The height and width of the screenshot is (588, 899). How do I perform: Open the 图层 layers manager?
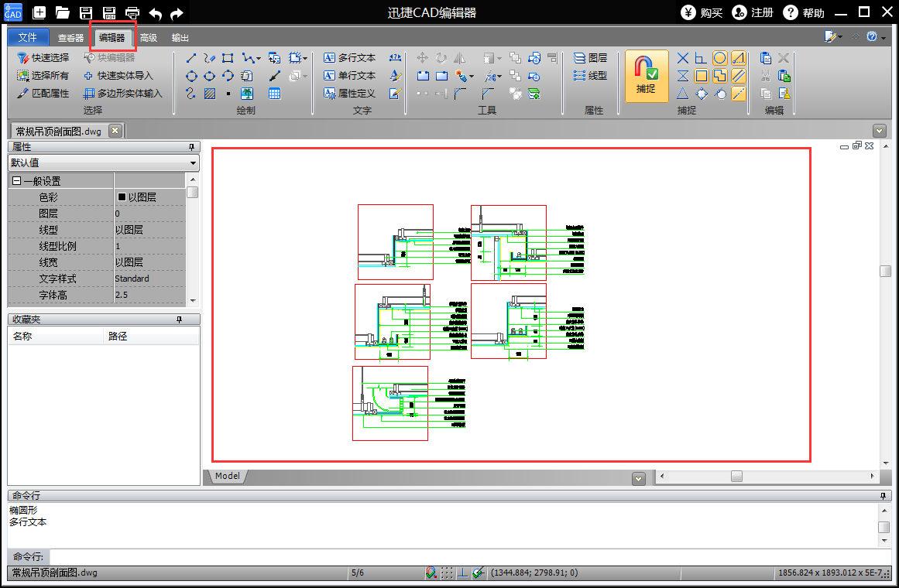[590, 58]
